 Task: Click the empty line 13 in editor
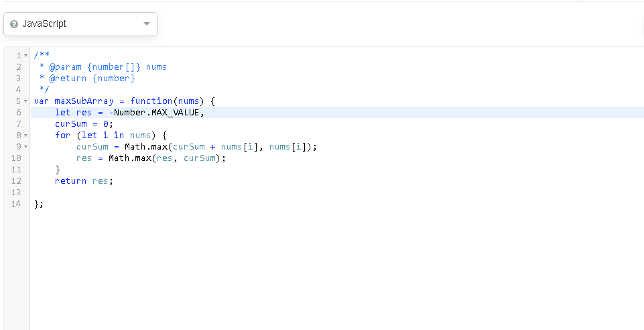(x=337, y=192)
